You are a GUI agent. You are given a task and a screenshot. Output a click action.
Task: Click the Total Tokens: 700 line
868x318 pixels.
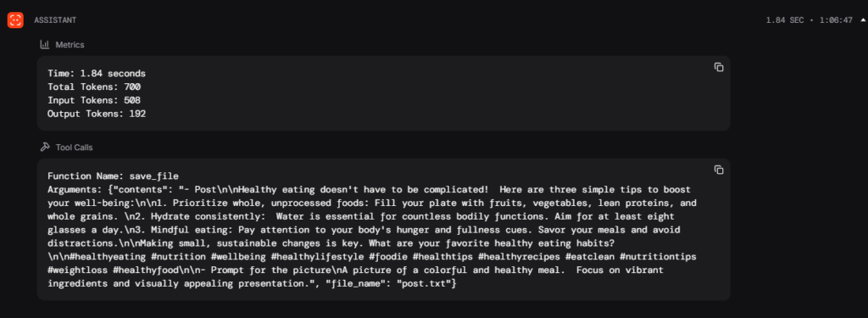94,87
